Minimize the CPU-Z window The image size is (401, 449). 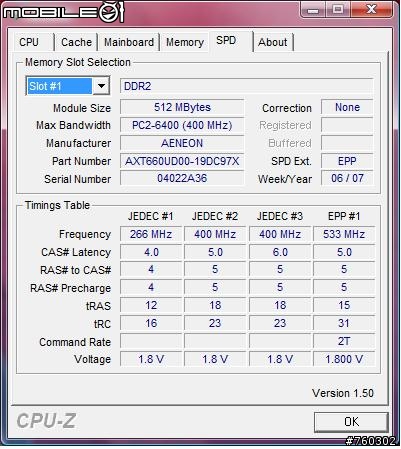coord(312,10)
